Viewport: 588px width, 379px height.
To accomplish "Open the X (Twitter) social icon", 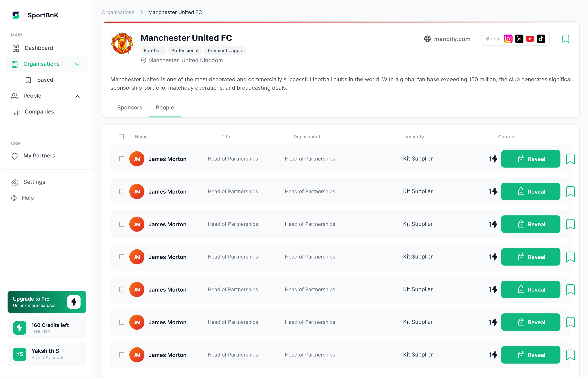I will point(519,39).
